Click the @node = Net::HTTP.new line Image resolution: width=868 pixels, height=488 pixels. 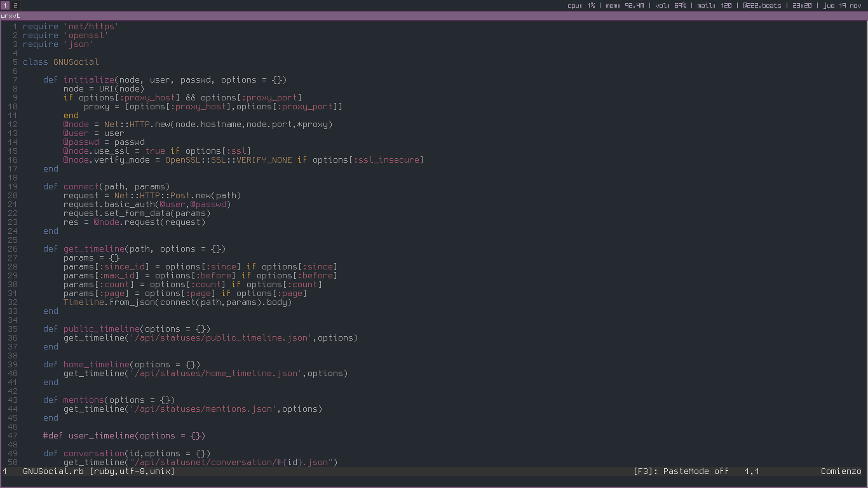click(x=198, y=124)
